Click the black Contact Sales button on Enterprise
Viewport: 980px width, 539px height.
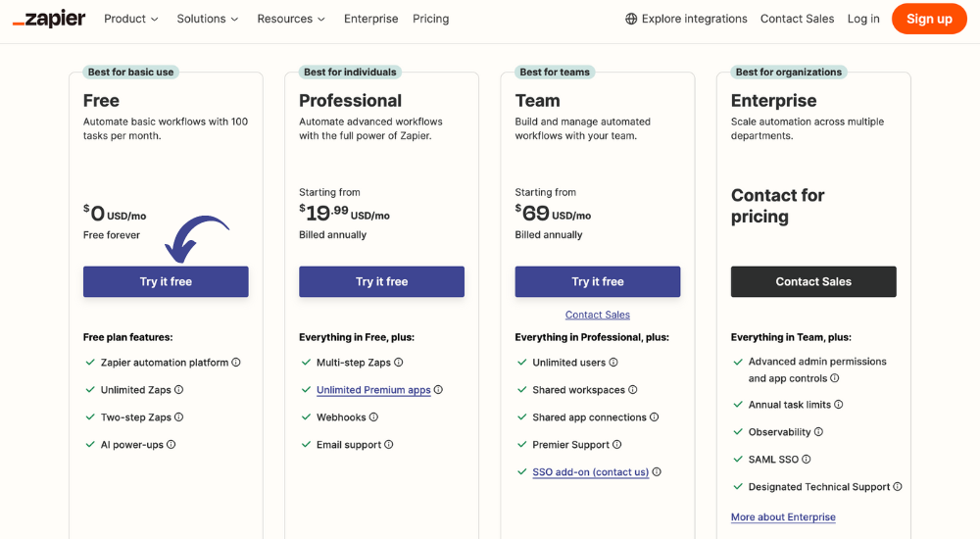tap(813, 281)
